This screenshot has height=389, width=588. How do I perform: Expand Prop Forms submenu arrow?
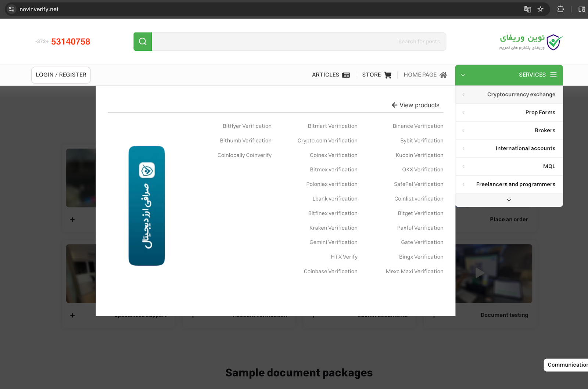(464, 113)
